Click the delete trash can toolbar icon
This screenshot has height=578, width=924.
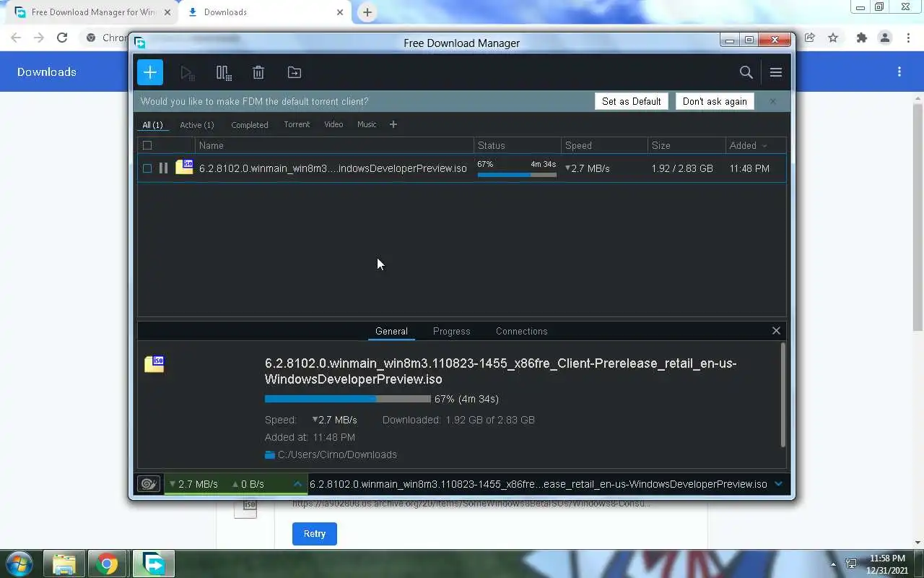(258, 72)
